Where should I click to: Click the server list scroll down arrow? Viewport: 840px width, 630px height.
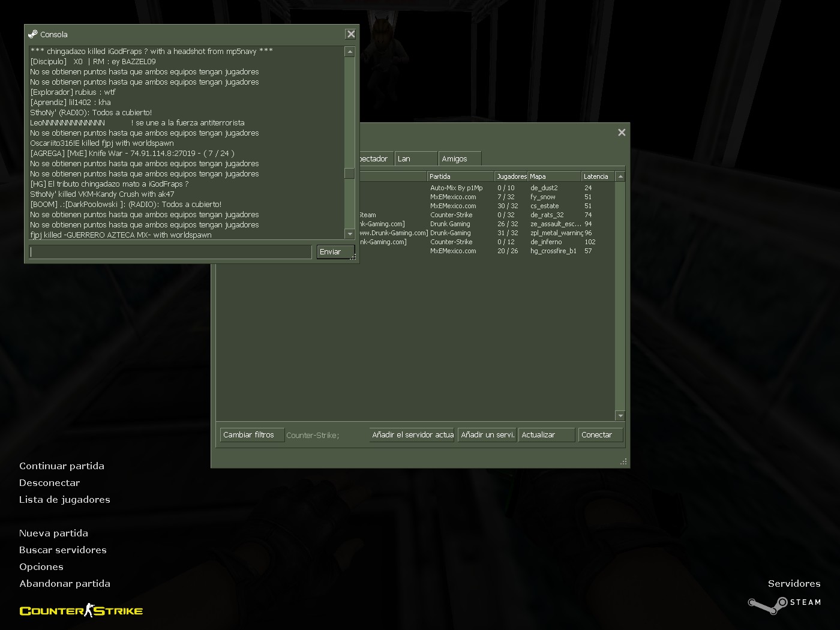620,416
